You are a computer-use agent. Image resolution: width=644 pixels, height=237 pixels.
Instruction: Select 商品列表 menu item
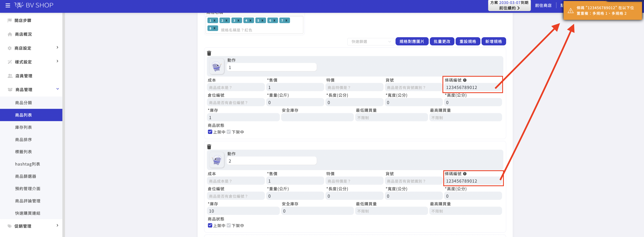[31, 115]
